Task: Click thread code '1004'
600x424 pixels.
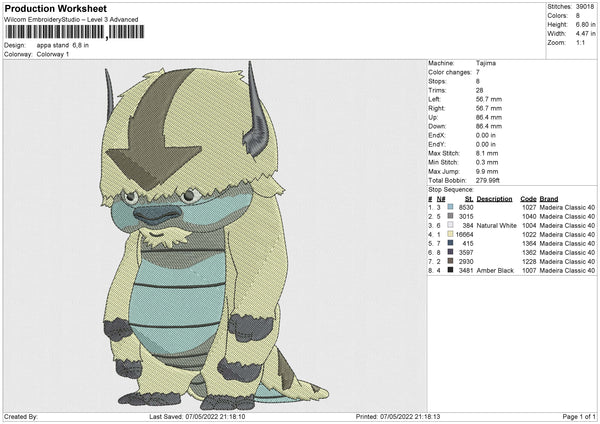Action: [529, 225]
